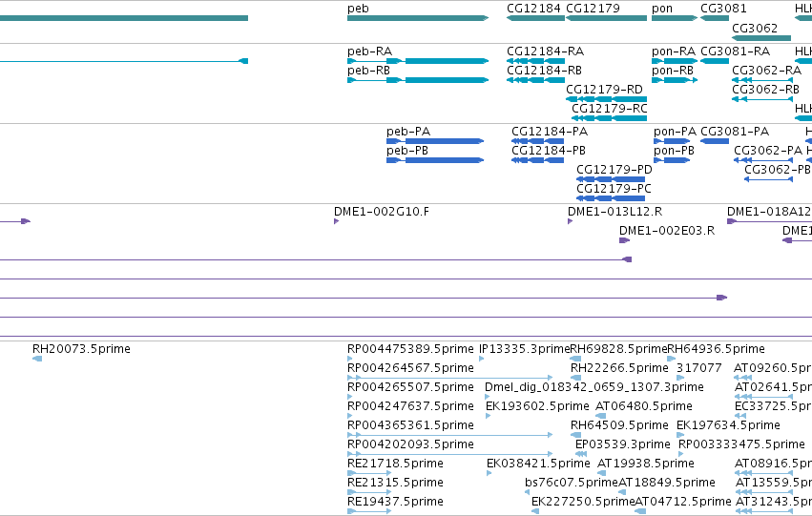Open peb-RA transcript
The width and height of the screenshot is (812, 516).
pos(418,61)
